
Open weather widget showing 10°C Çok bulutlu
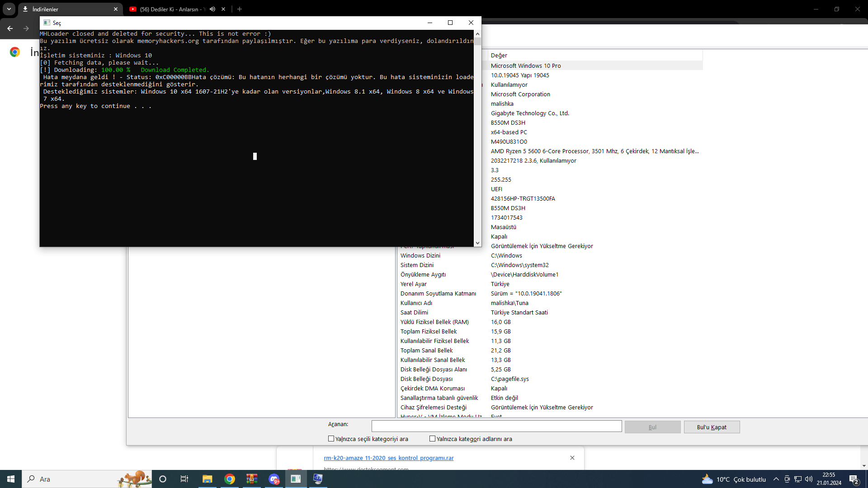[x=733, y=479]
